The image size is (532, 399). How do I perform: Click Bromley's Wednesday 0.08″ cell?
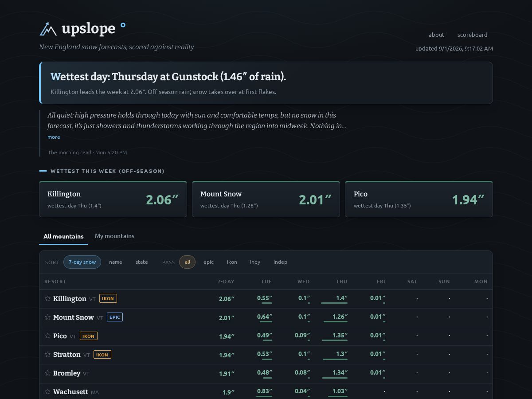tap(302, 373)
